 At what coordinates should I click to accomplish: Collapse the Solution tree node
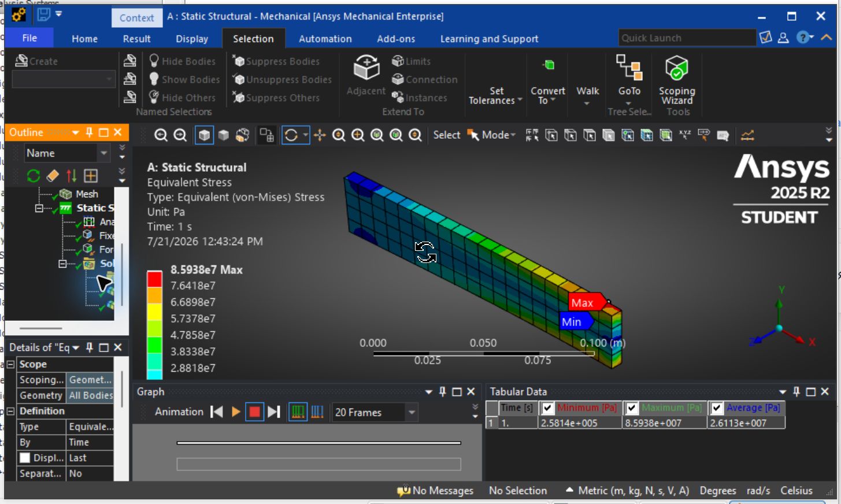[x=62, y=264]
